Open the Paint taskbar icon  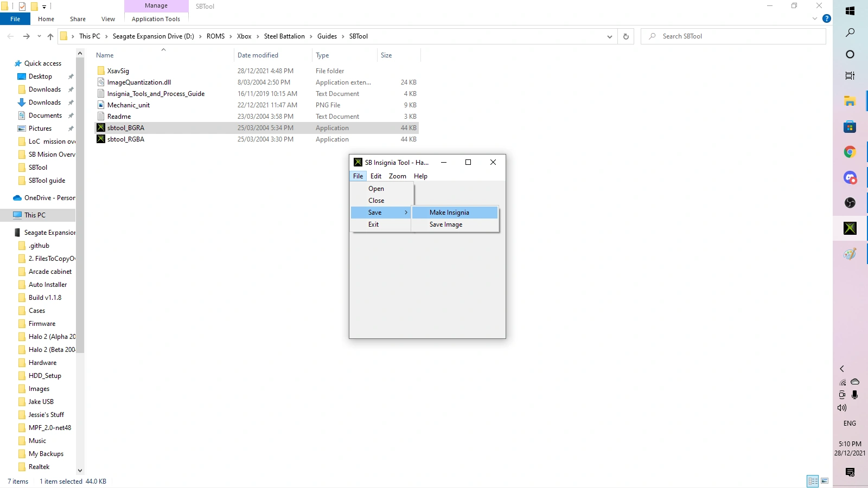[x=850, y=254]
